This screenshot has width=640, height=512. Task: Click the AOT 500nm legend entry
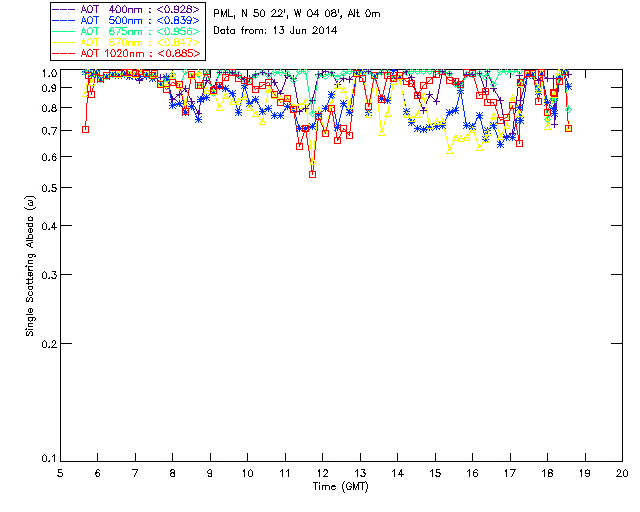(126, 20)
